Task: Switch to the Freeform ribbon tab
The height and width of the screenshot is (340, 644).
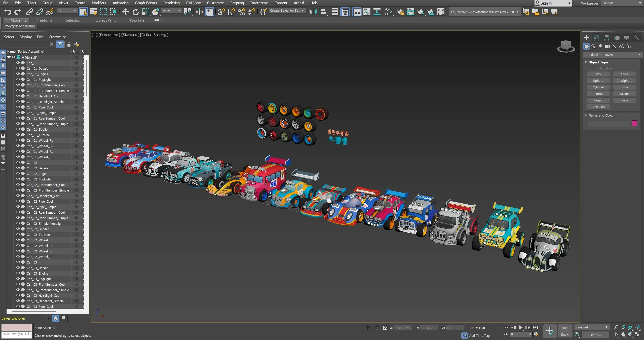Action: click(x=44, y=20)
